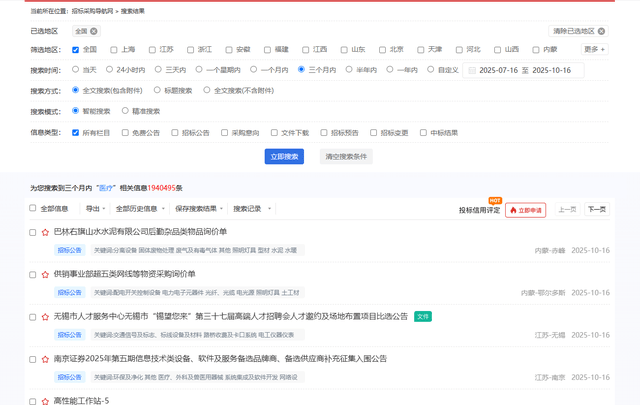Open the 搜索记录 dropdown menu
The image size is (640, 405).
click(249, 209)
